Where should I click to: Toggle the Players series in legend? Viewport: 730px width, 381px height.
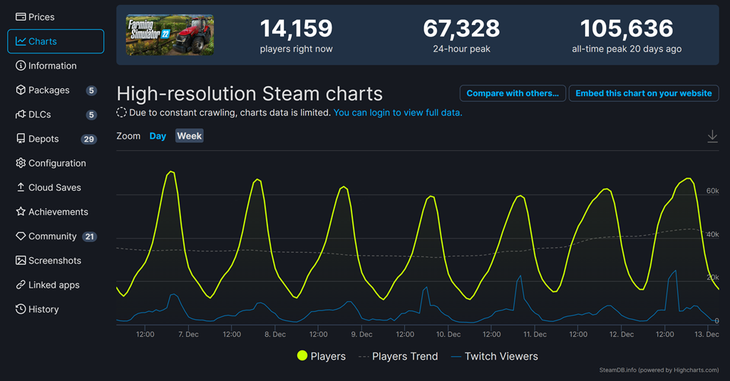(321, 356)
